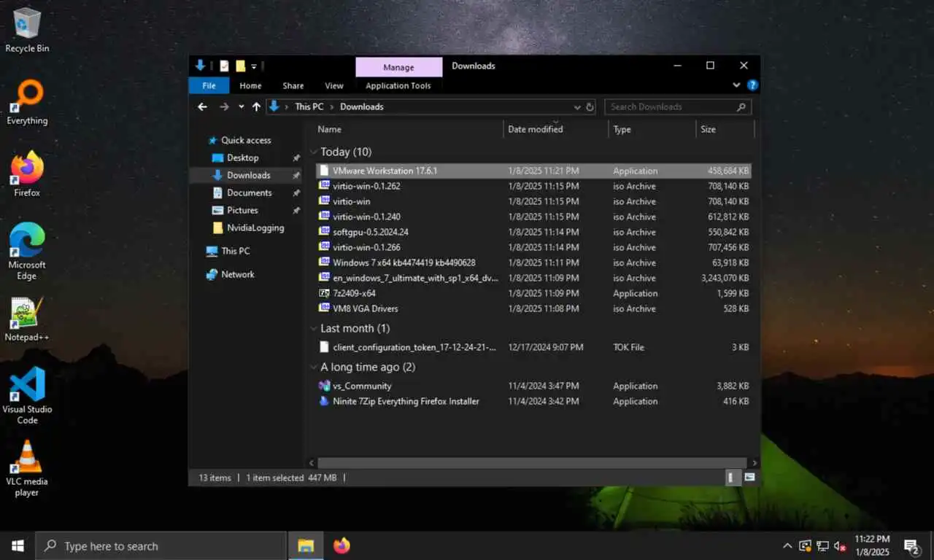Open the VLC media player desktop icon
This screenshot has height=560, width=934.
27,468
